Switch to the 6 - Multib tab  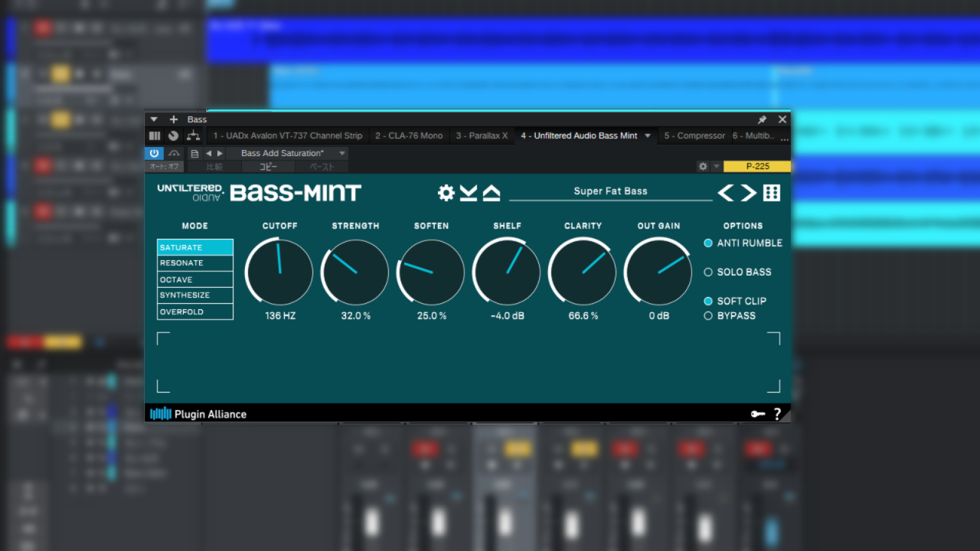754,135
